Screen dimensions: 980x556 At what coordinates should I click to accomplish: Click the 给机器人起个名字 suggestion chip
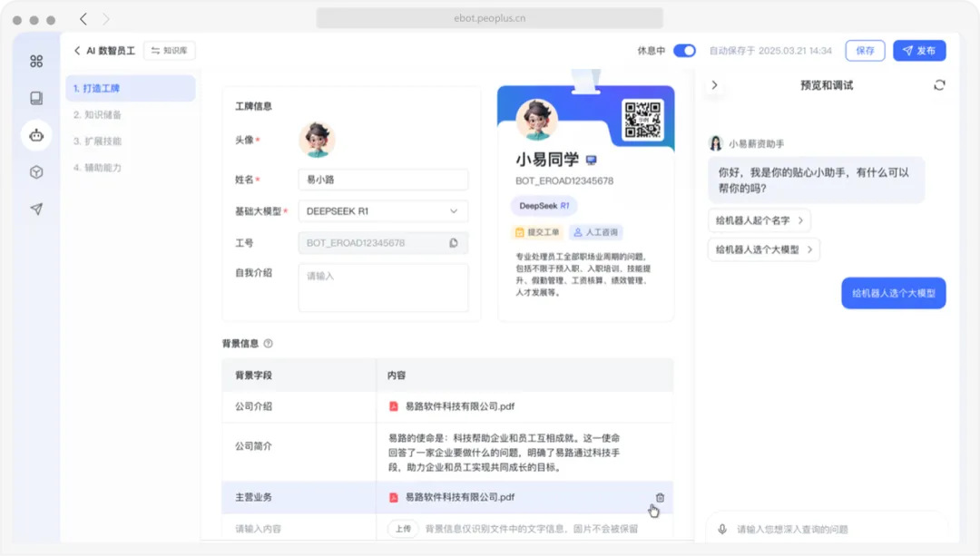click(759, 220)
